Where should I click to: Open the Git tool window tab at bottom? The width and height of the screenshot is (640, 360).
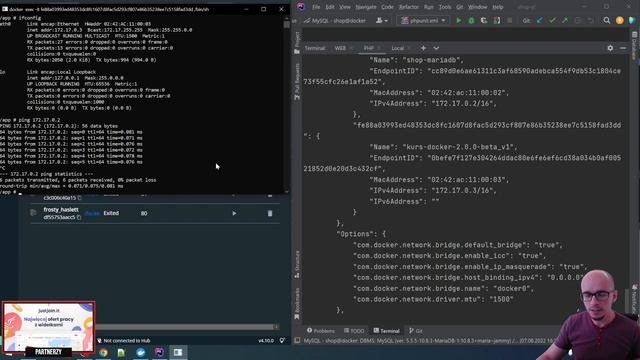[x=416, y=331]
